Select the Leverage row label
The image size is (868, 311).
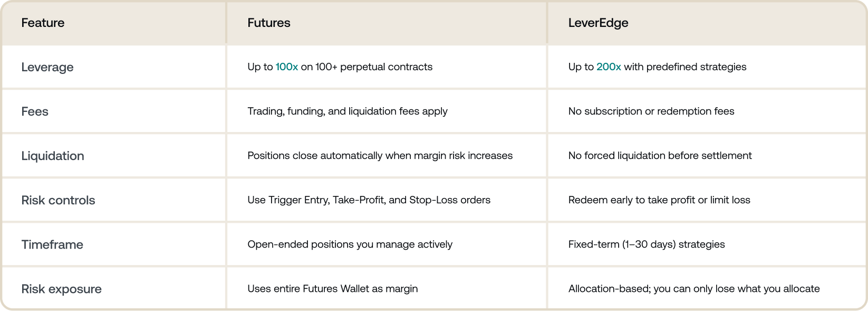47,67
